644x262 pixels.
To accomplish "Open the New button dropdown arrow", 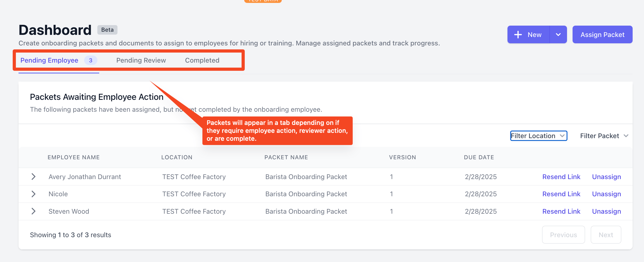I will click(x=558, y=35).
